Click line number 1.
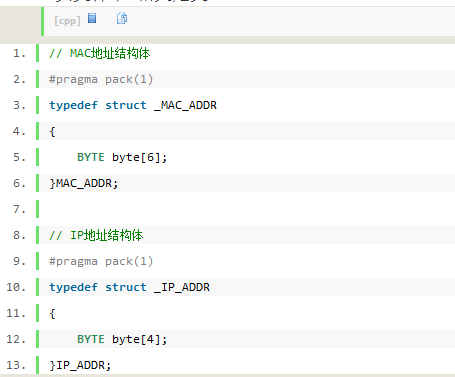 tap(19, 53)
